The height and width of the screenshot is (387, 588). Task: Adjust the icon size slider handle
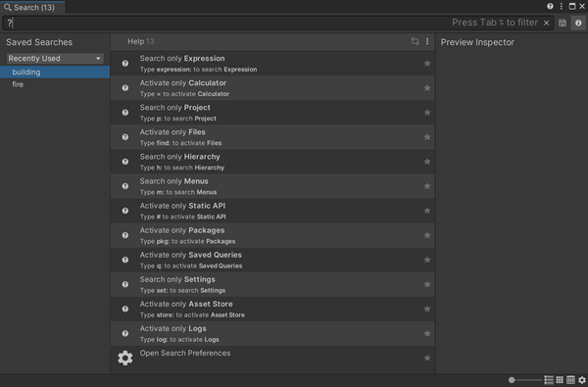click(512, 380)
